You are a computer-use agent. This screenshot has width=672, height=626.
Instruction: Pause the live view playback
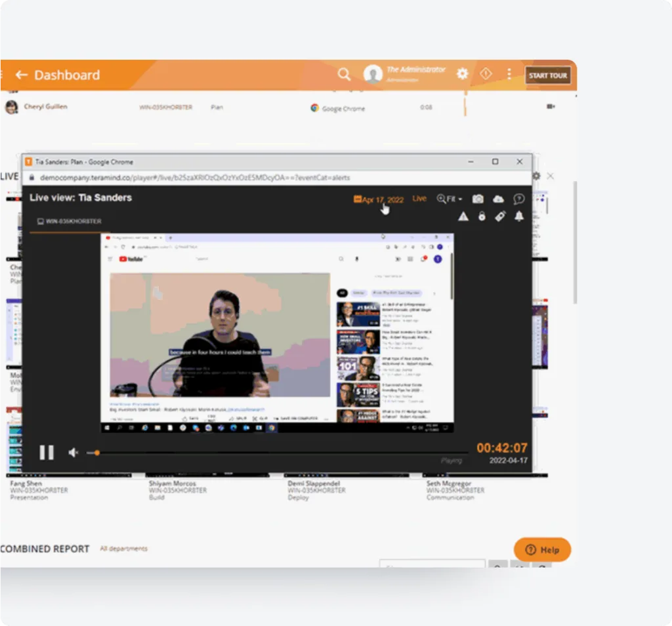[47, 452]
